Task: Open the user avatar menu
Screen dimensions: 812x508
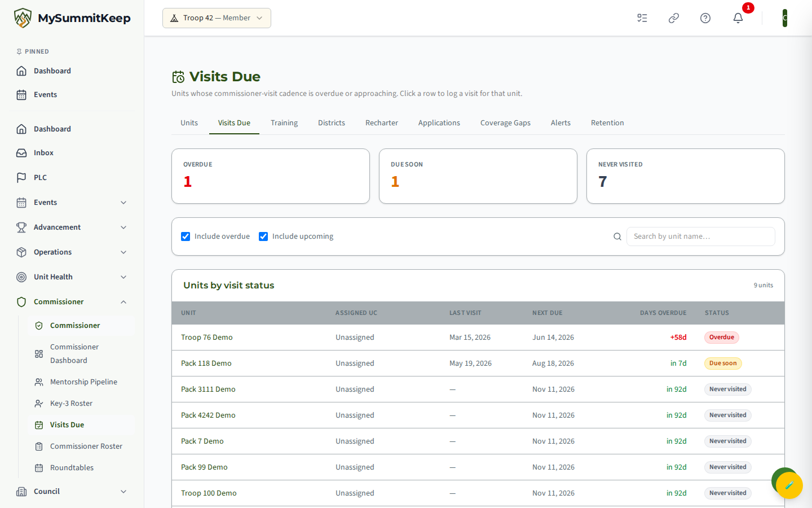Action: tap(784, 18)
